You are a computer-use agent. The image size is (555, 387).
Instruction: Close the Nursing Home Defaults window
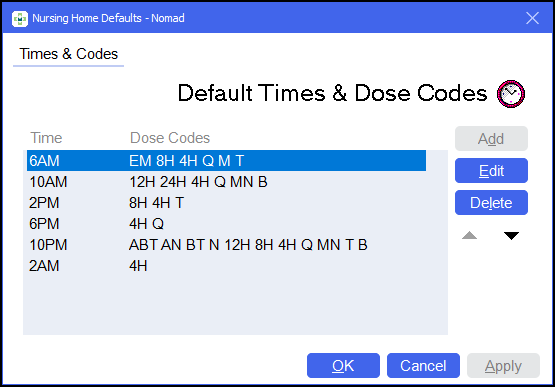[532, 18]
